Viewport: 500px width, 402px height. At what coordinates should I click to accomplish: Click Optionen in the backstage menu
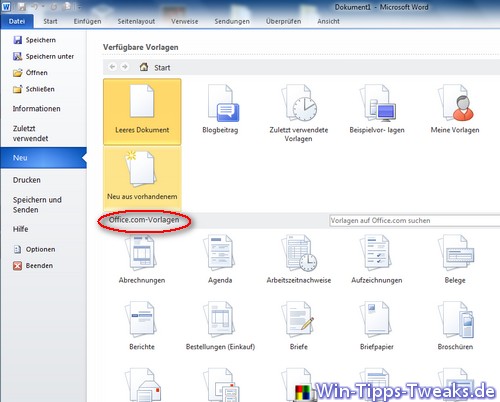[x=34, y=249]
